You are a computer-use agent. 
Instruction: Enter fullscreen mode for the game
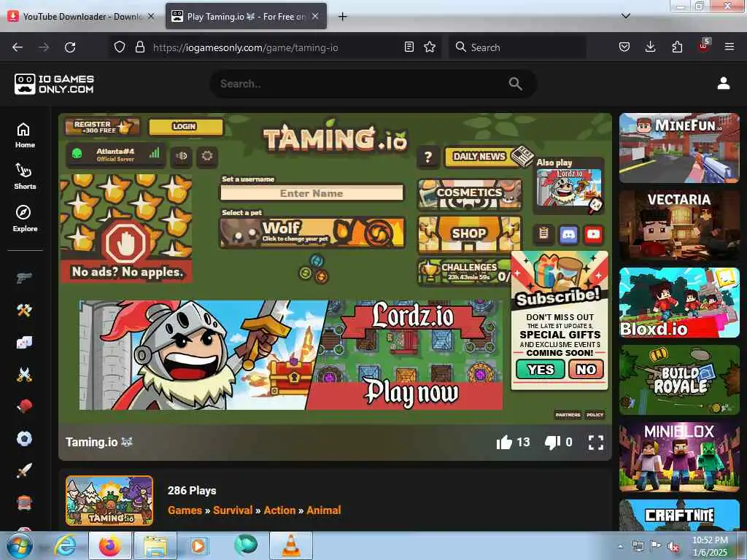[x=595, y=443]
